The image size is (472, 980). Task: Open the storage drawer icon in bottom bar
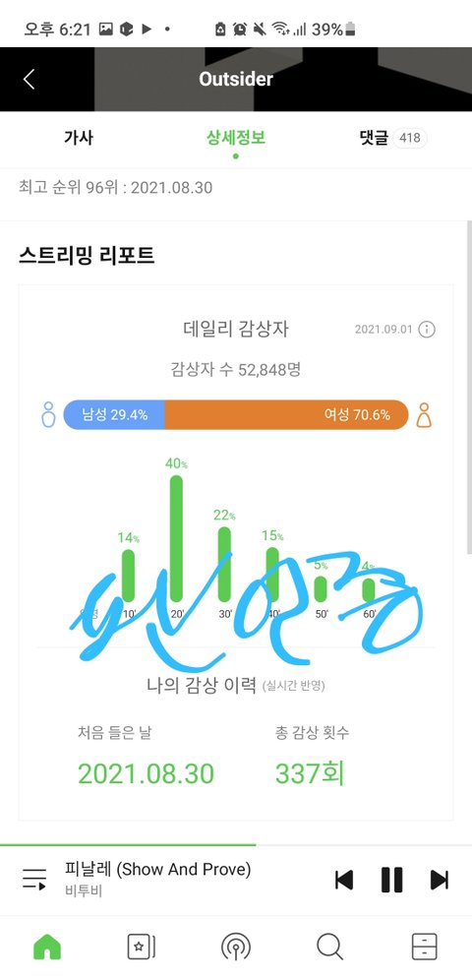click(x=425, y=947)
